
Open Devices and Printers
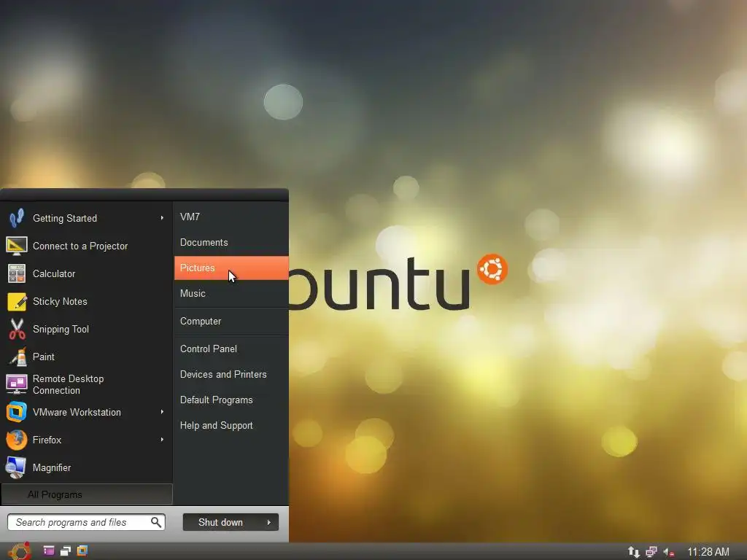(231, 374)
